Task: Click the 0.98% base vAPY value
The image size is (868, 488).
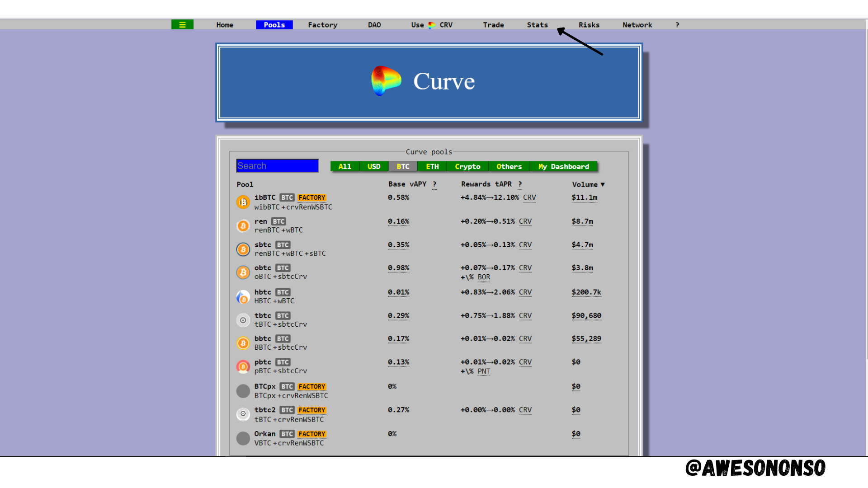Action: pyautogui.click(x=398, y=268)
